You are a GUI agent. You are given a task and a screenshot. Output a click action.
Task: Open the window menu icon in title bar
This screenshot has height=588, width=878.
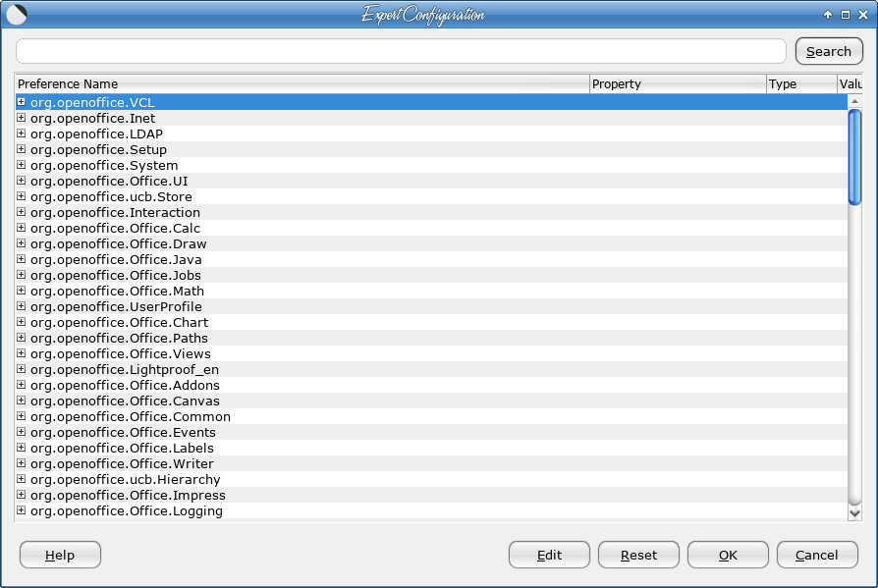click(17, 15)
